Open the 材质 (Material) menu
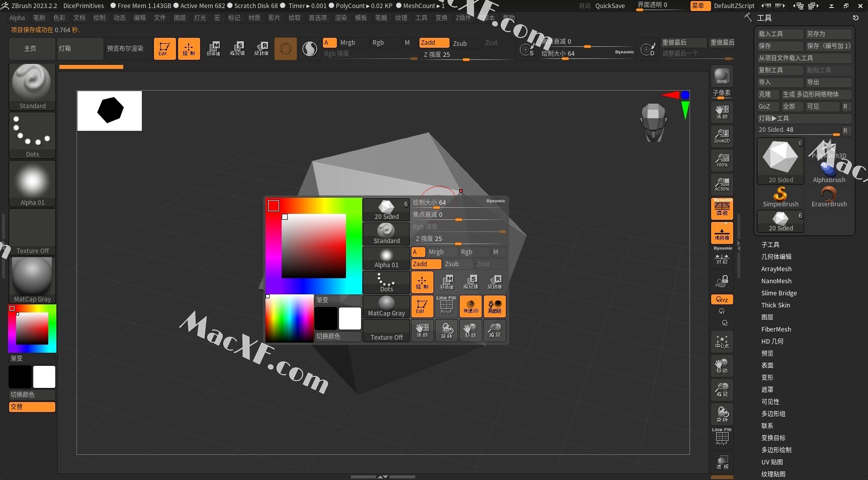868x480 pixels. pyautogui.click(x=254, y=18)
